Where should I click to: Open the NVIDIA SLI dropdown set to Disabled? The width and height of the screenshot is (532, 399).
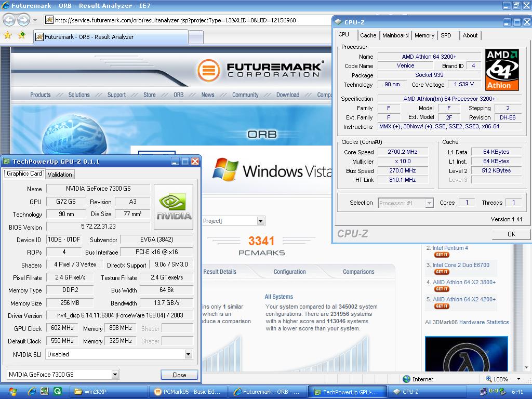coord(188,354)
